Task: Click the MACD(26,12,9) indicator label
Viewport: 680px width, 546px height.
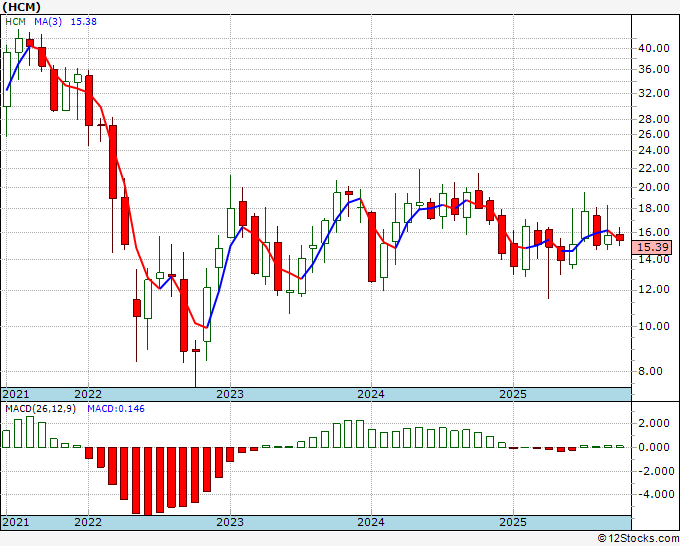Action: click(x=41, y=409)
